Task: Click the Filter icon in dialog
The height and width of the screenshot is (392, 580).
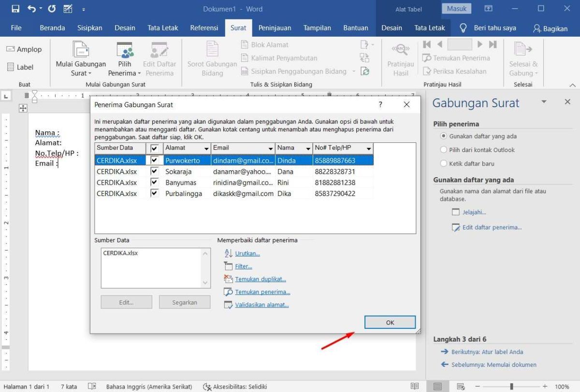Action: [229, 266]
